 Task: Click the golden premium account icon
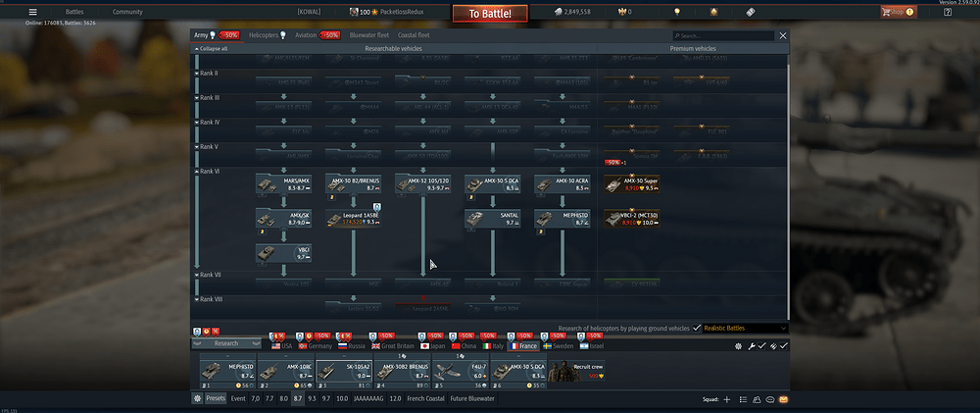click(x=714, y=12)
